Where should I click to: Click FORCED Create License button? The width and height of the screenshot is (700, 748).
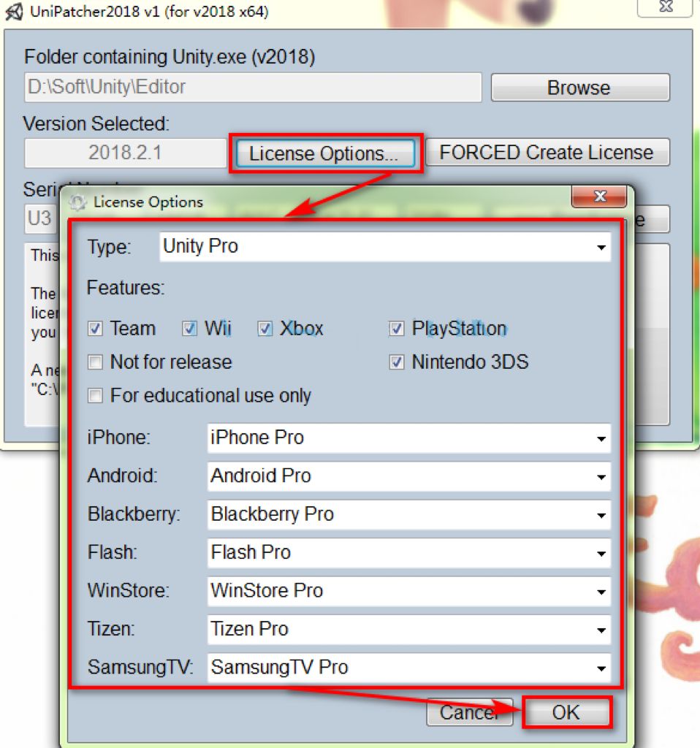547,153
